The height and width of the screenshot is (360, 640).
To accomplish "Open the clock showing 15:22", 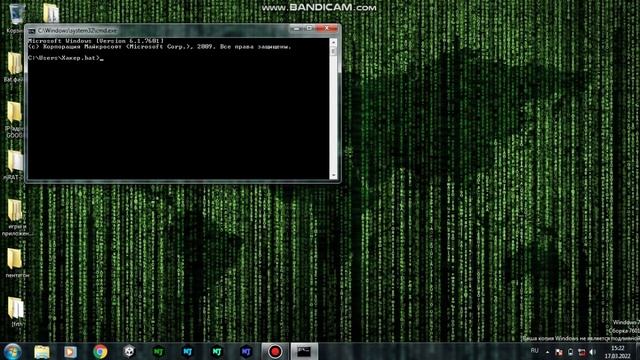I will click(x=618, y=352).
